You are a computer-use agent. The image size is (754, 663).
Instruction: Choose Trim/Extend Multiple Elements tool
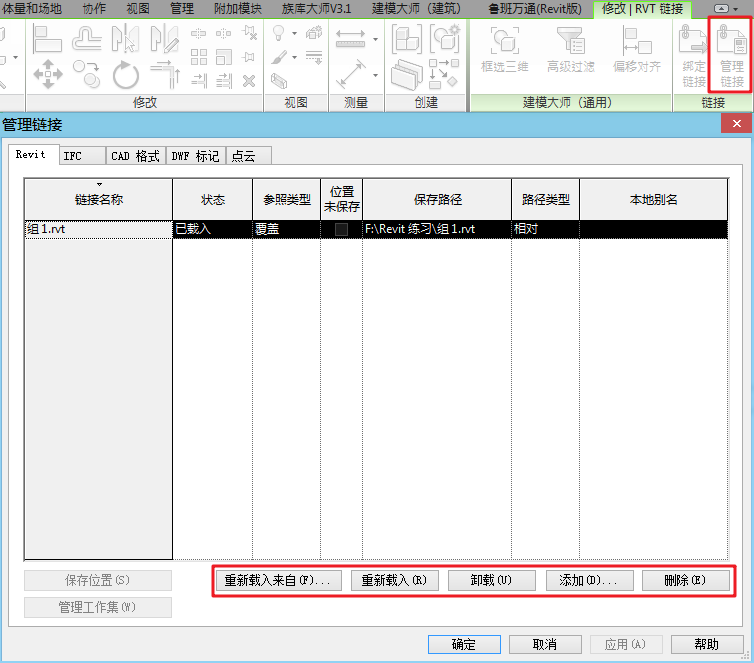point(224,81)
